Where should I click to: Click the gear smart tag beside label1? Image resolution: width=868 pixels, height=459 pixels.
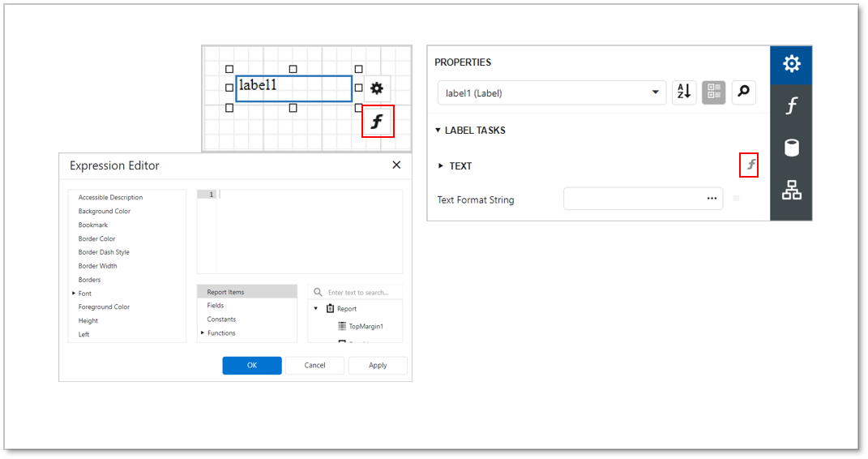click(377, 88)
